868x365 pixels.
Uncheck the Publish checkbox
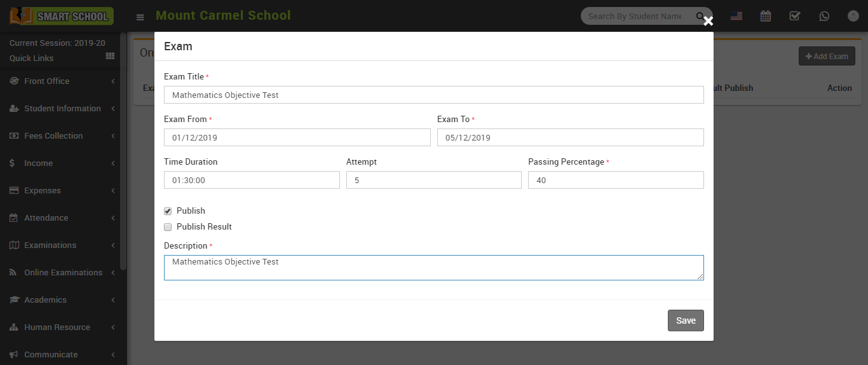coord(168,211)
